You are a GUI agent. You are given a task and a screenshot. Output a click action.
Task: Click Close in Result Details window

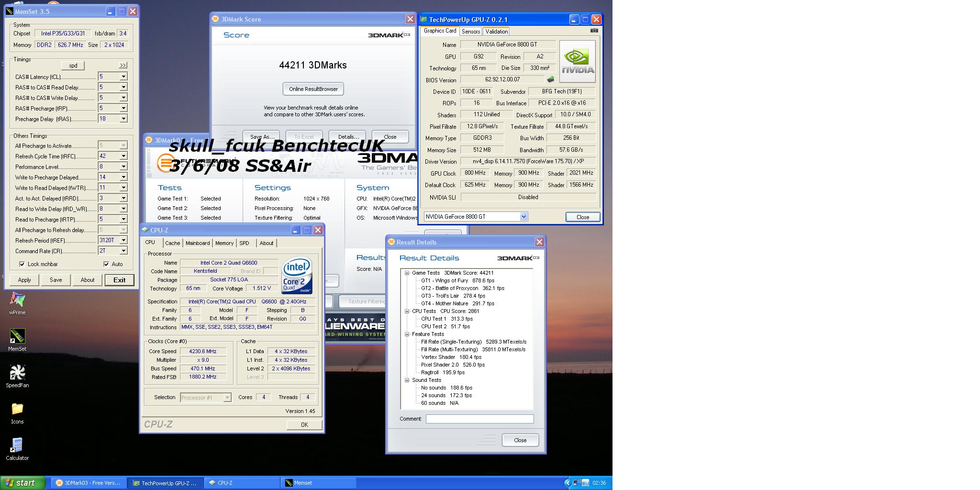pos(520,440)
